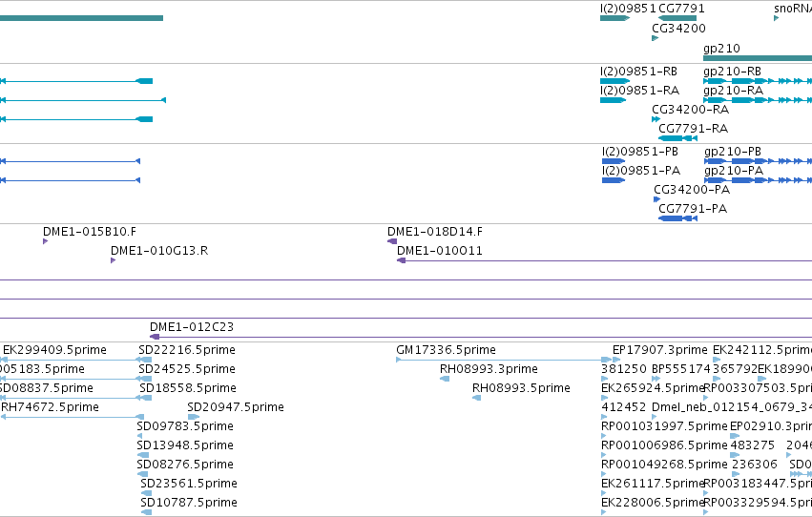
Task: Click the gp210 gene bar
Action: coord(758,58)
